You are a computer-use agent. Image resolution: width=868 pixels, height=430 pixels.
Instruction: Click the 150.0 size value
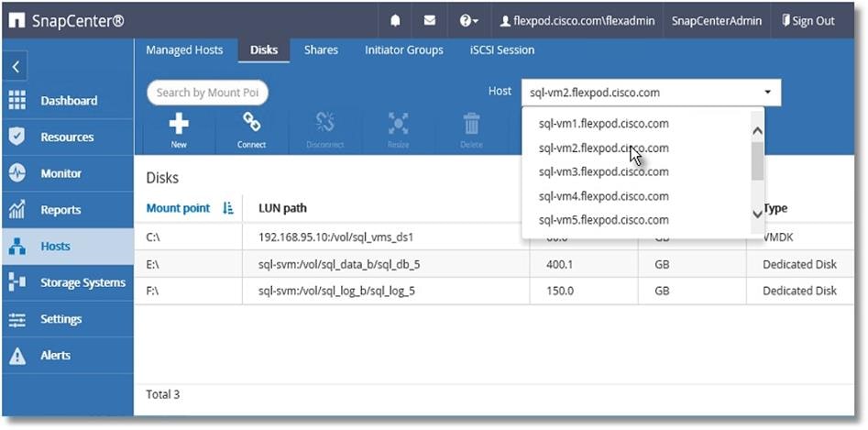pyautogui.click(x=559, y=291)
